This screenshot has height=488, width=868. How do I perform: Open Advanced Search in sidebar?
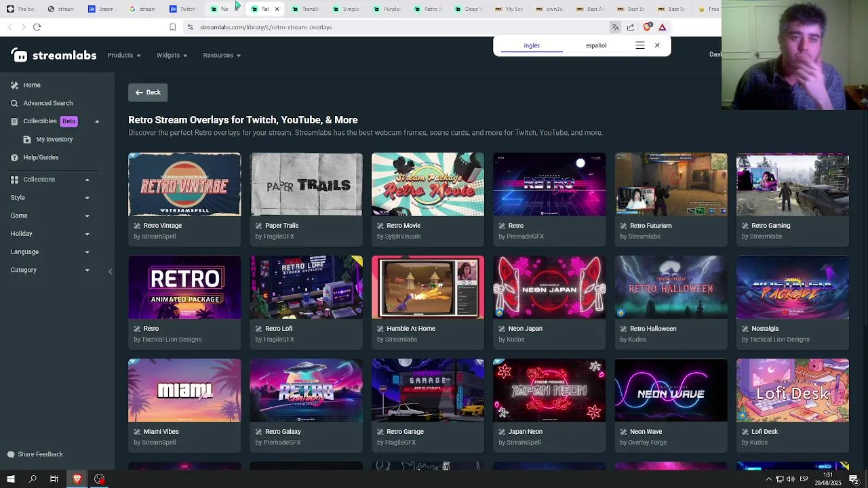click(x=47, y=103)
